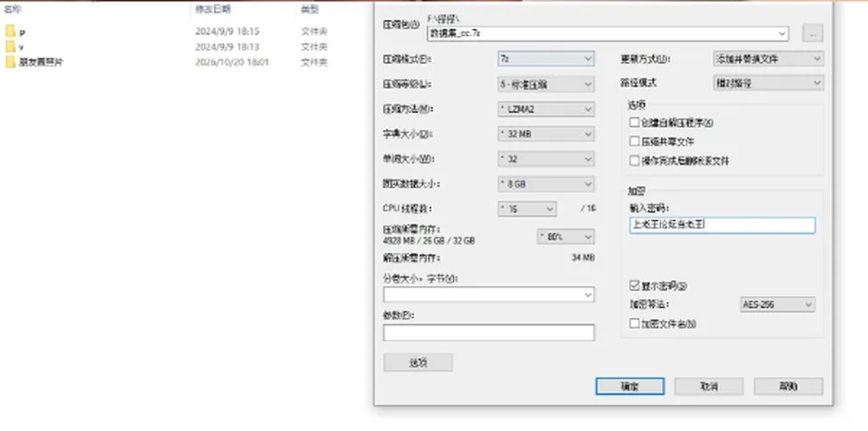Open the 32 MB dictionary size dropdown
The image size is (868, 431).
pyautogui.click(x=546, y=134)
